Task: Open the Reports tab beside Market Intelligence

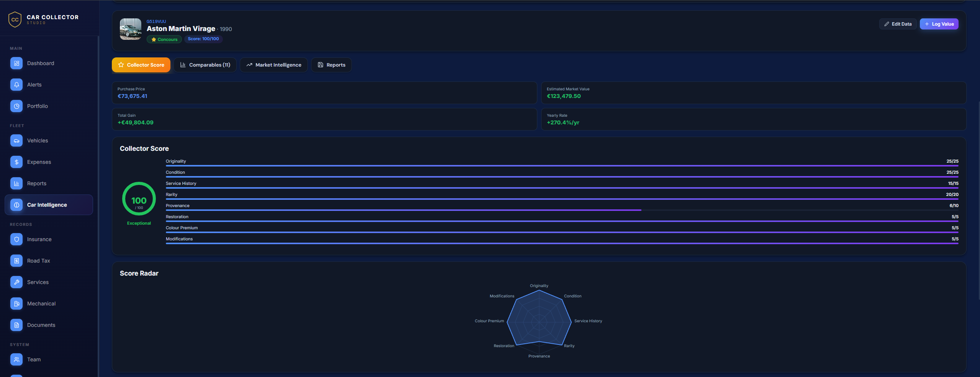Action: pos(331,65)
